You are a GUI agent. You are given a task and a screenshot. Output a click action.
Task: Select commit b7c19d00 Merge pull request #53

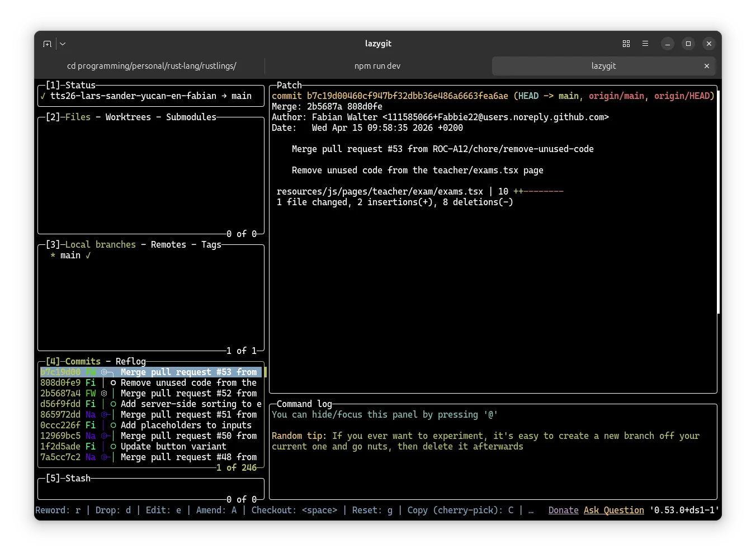pos(151,372)
